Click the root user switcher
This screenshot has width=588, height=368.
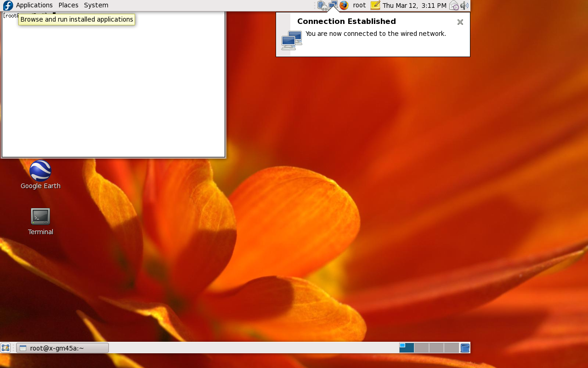click(x=359, y=5)
